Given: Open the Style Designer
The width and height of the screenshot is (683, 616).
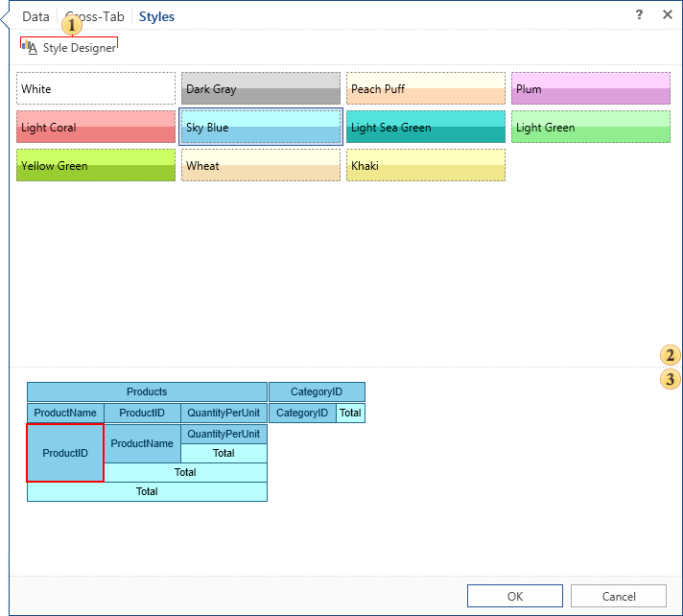Looking at the screenshot, I should point(69,48).
